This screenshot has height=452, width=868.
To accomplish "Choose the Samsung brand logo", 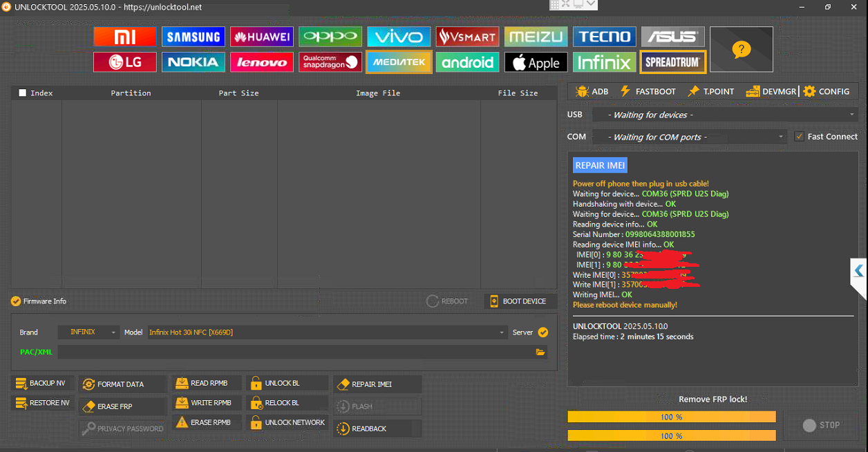I will tap(194, 37).
